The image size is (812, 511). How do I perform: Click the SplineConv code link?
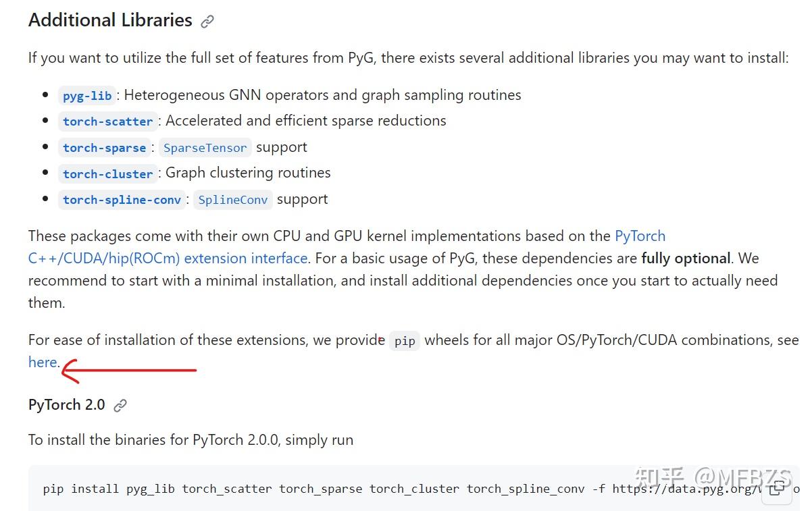(233, 200)
